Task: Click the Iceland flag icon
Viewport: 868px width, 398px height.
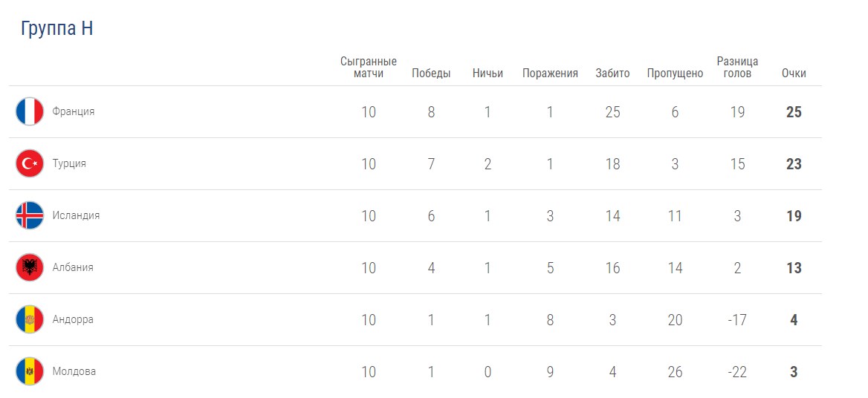Action: click(x=30, y=215)
